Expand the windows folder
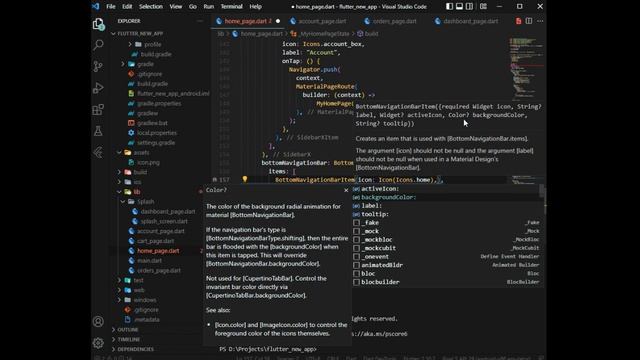Image resolution: width=640 pixels, height=360 pixels. 144,300
